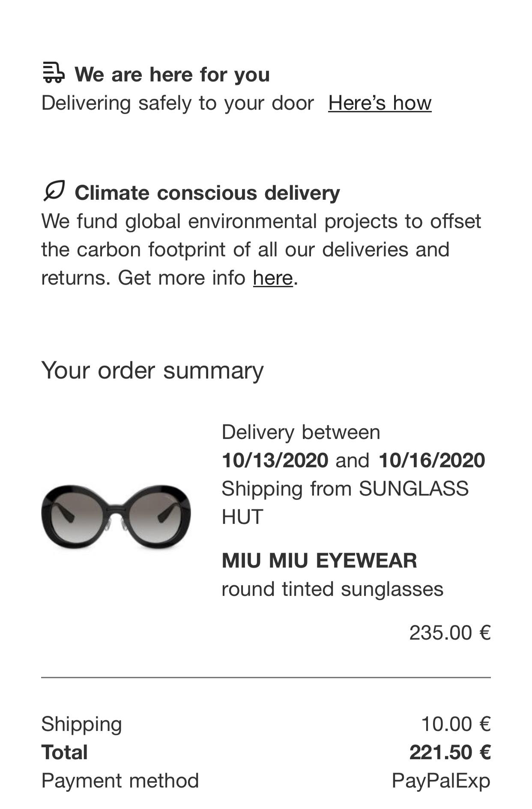Click the "Payment method" label
Viewport: 532px width, 809px height.
(x=120, y=781)
